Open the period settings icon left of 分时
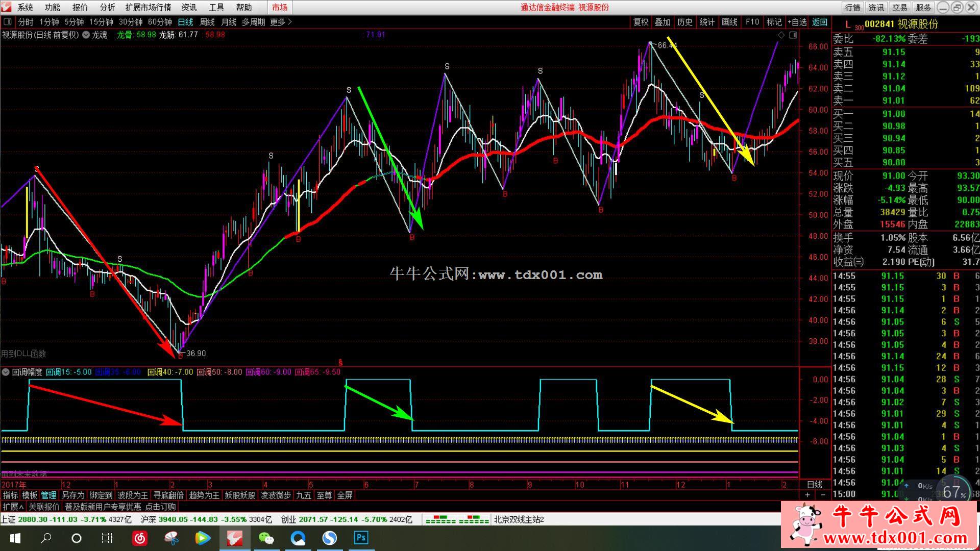Screen dimensions: 980x551 (8, 22)
